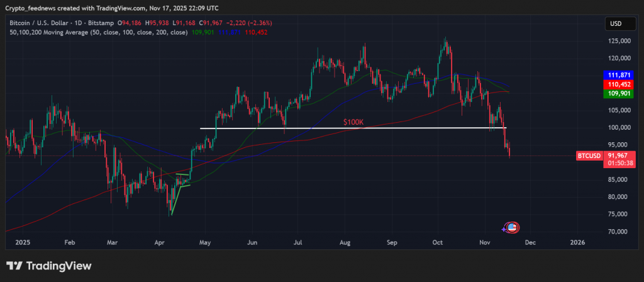This screenshot has width=644, height=282.
Task: Click the $100K text annotation
Action: click(x=353, y=122)
